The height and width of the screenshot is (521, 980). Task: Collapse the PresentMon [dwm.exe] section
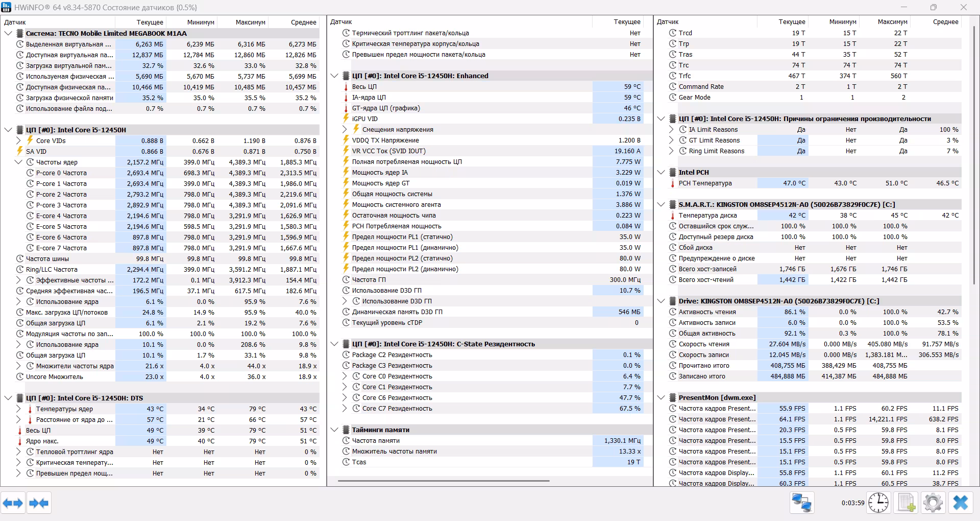tap(661, 397)
